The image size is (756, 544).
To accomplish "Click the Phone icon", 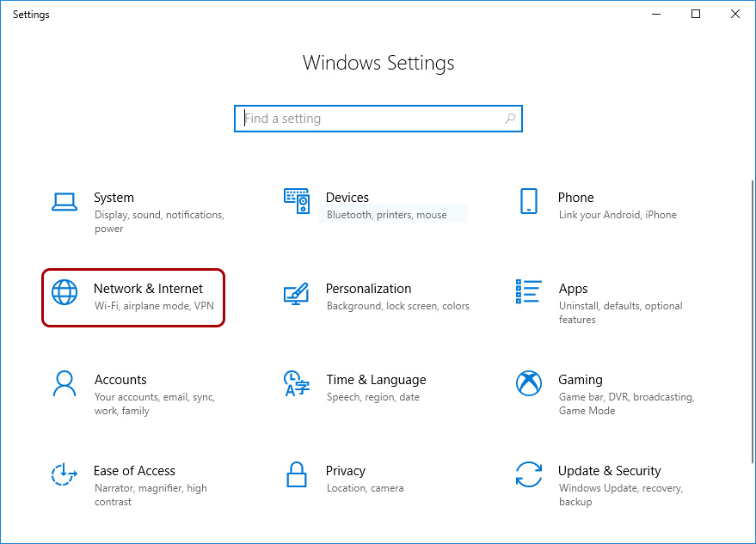I will pyautogui.click(x=528, y=202).
